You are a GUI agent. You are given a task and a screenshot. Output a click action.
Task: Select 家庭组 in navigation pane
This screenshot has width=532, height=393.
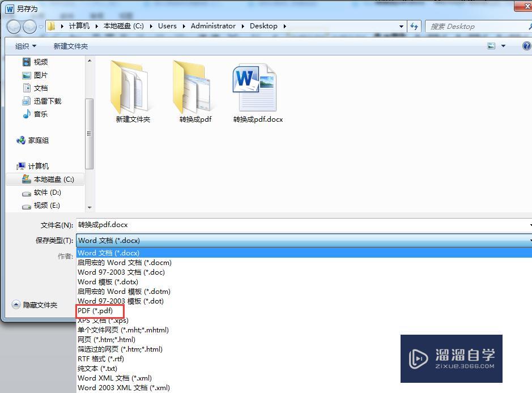[32, 140]
